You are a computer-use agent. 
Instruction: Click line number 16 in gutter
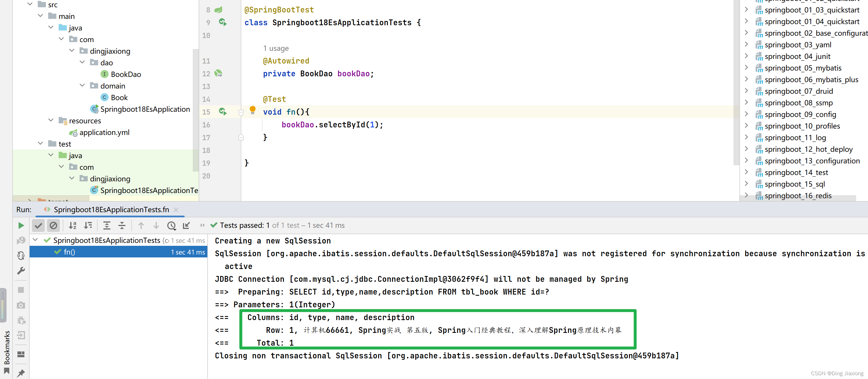[x=206, y=125]
